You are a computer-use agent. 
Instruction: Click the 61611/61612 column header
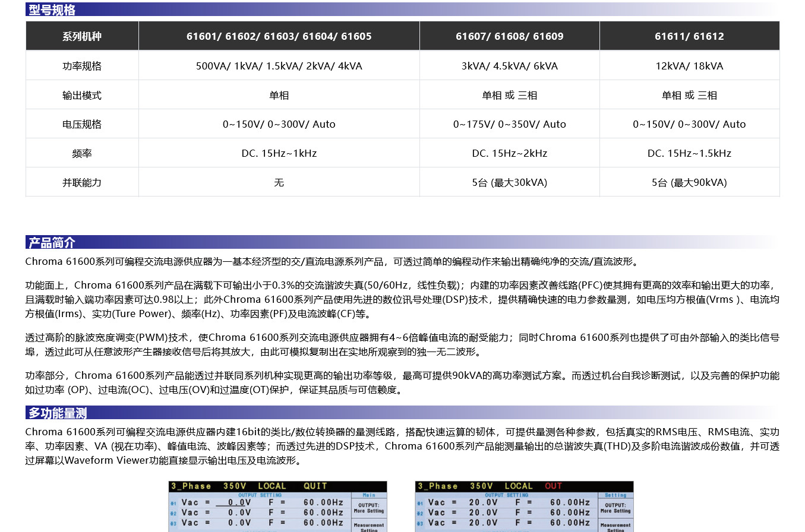pos(689,36)
